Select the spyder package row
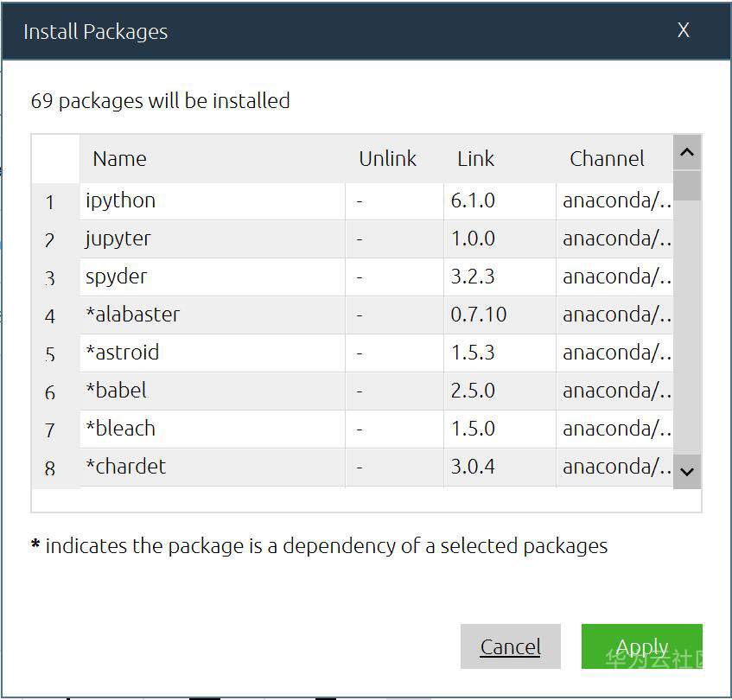The image size is (732, 700). 117,277
